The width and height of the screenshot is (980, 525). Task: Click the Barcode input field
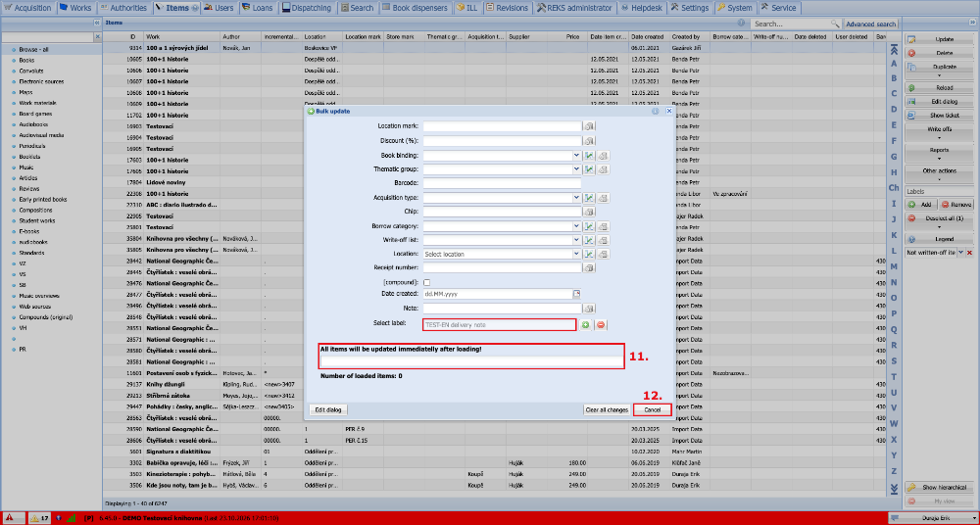click(x=503, y=183)
